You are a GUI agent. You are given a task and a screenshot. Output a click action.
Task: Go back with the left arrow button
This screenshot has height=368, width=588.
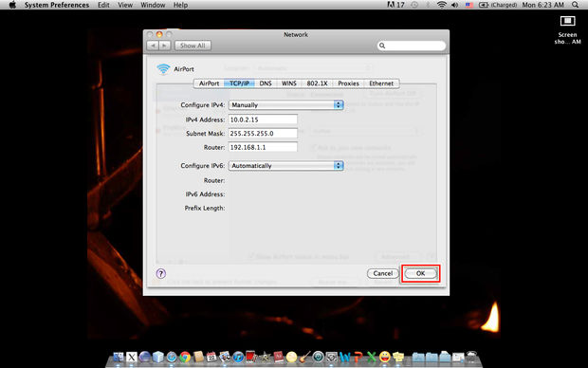click(153, 46)
